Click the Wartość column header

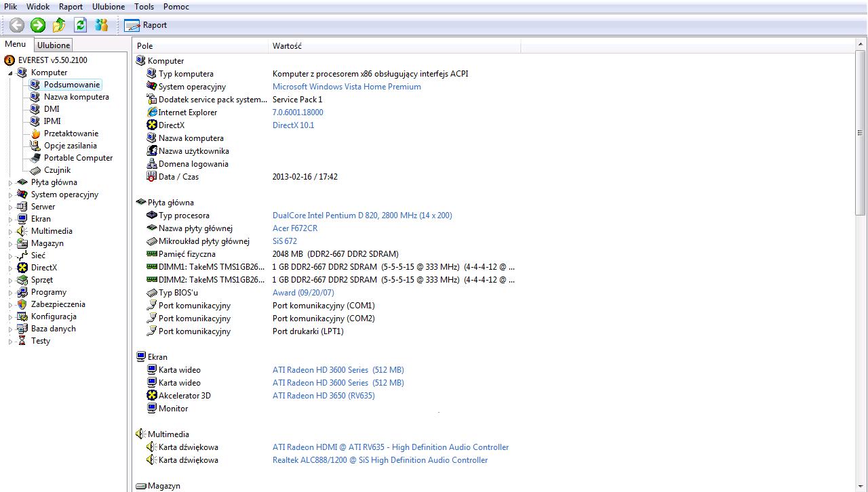click(x=395, y=46)
